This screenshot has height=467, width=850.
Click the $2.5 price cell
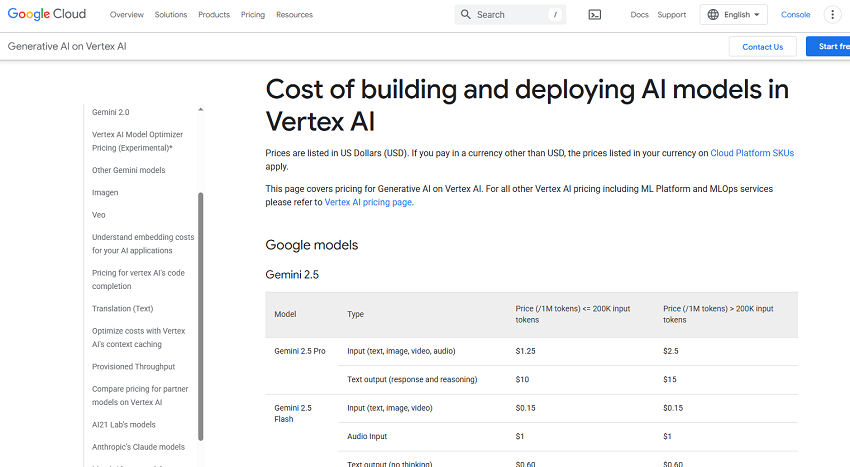click(x=671, y=351)
